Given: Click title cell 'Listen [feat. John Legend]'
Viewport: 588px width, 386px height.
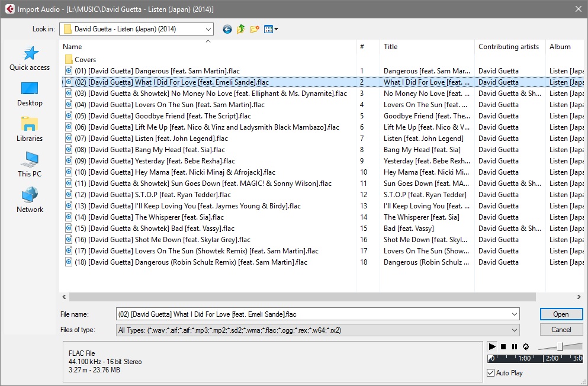Looking at the screenshot, I should click(x=423, y=139).
